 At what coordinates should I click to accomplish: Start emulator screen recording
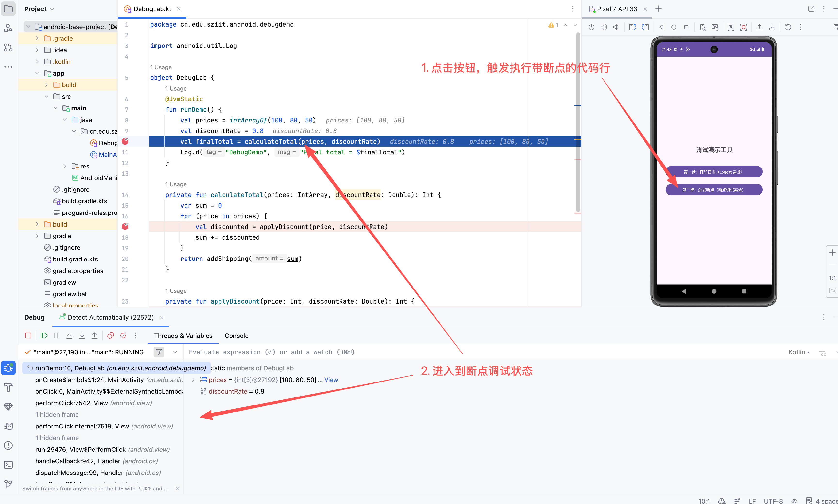click(744, 27)
